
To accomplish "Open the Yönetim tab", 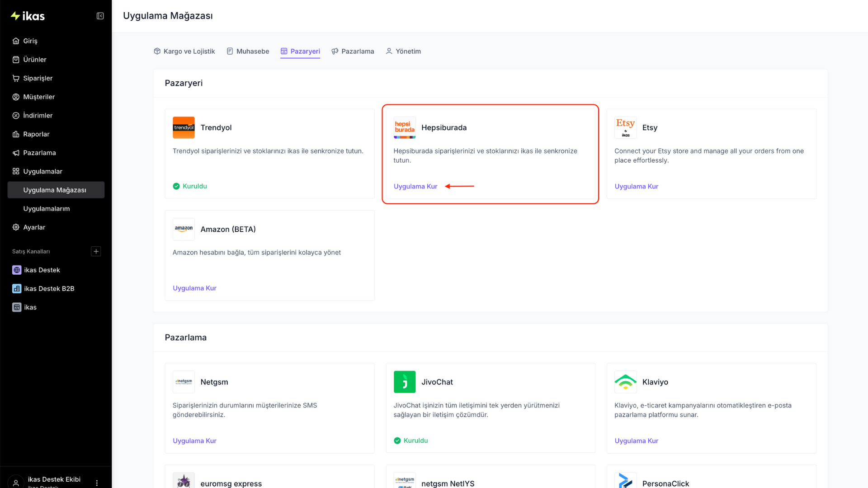I will (403, 52).
